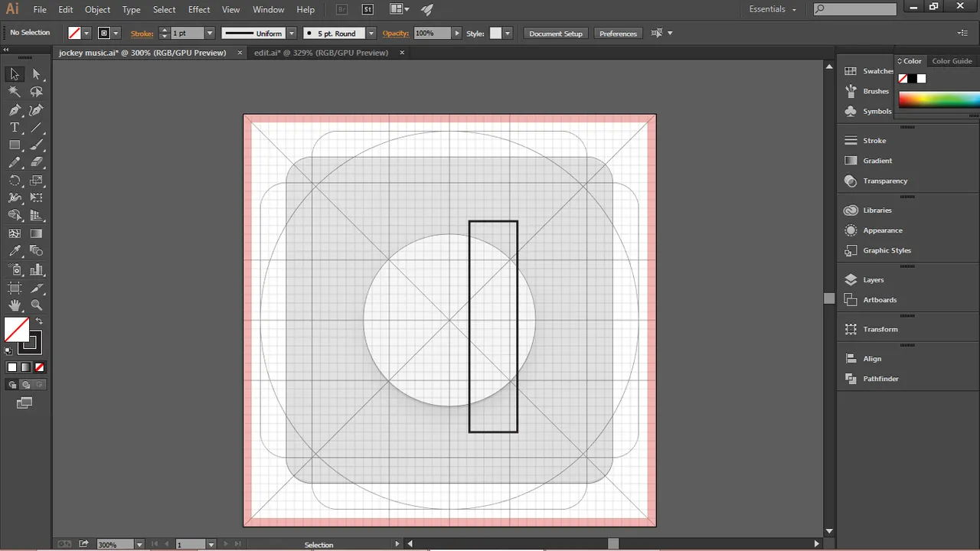Select the Eraser tool

click(37, 162)
